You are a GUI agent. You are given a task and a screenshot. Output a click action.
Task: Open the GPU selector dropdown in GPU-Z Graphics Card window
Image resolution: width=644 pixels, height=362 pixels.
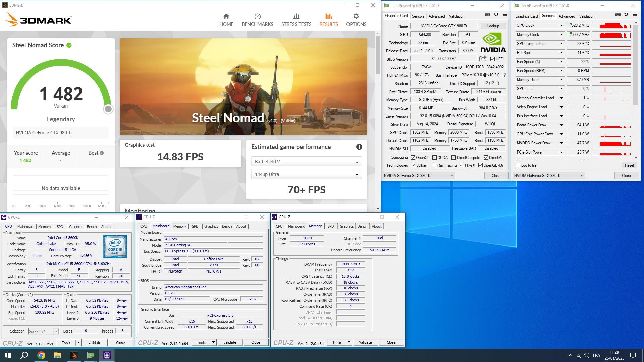(419, 176)
